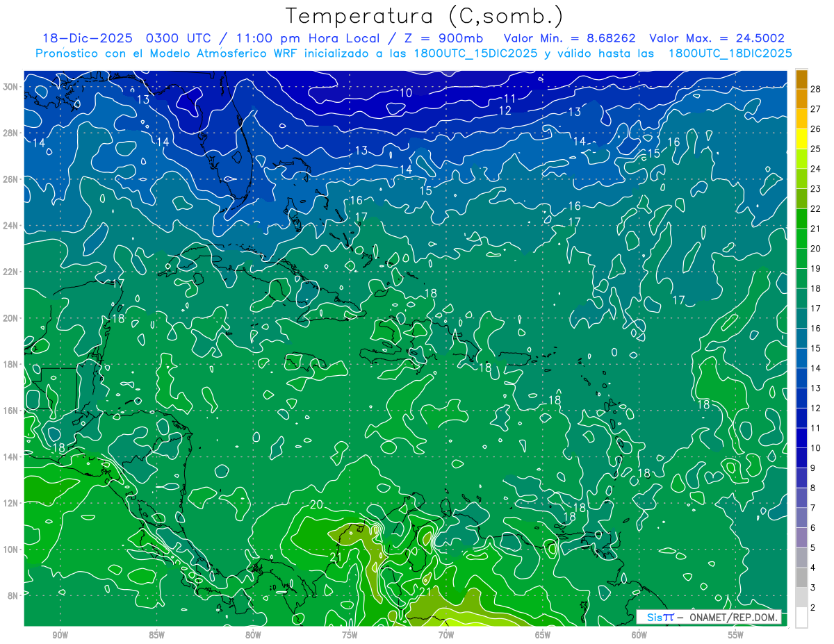
Task: Click the '20' isotherm label on the map
Action: [316, 504]
